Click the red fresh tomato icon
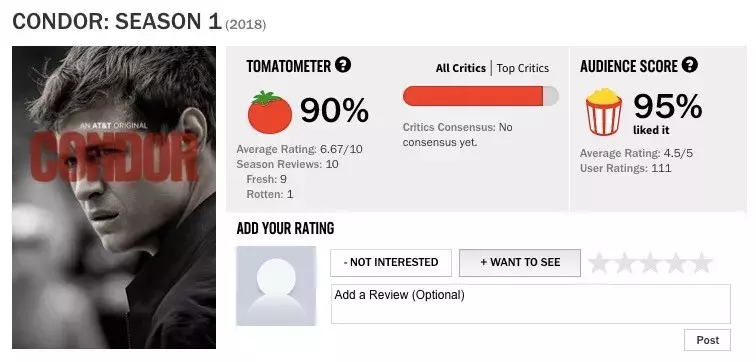This screenshot has width=756, height=362. tap(270, 112)
